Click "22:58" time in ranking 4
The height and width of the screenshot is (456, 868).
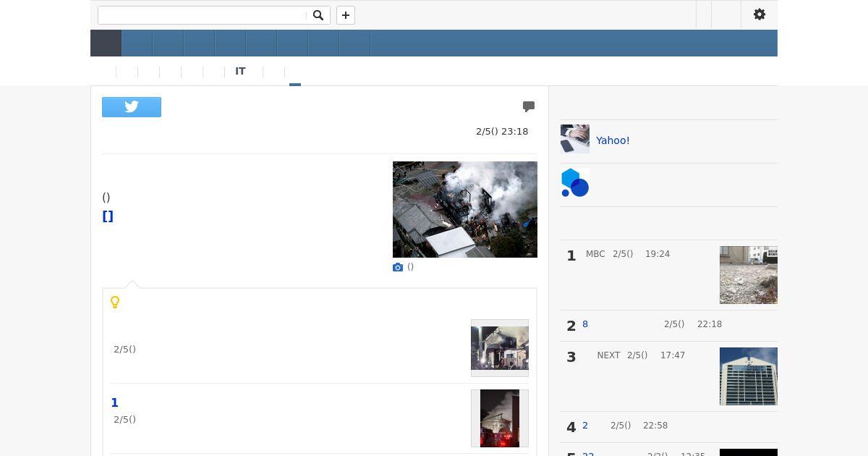tap(655, 426)
